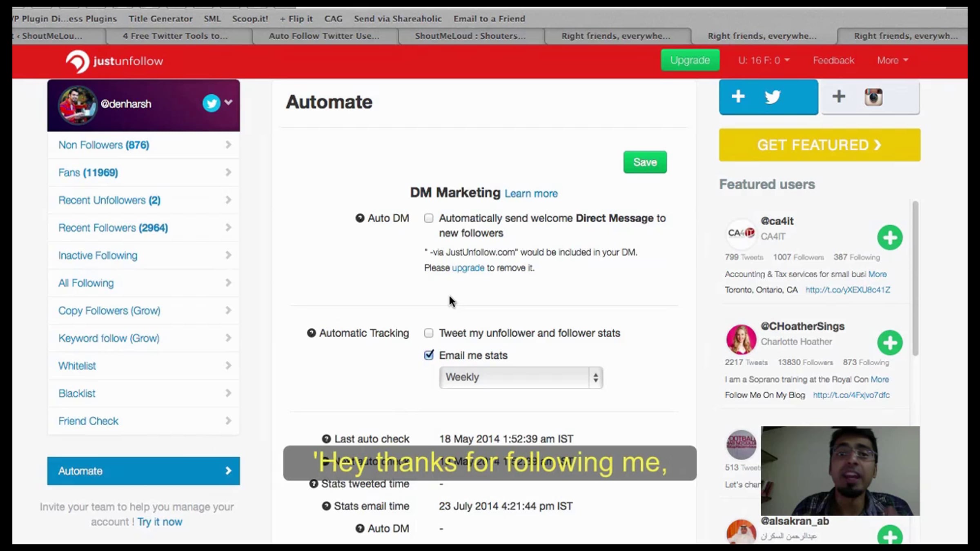Follow @CHoatherSings with the green plus icon
The width and height of the screenshot is (980, 551).
890,342
